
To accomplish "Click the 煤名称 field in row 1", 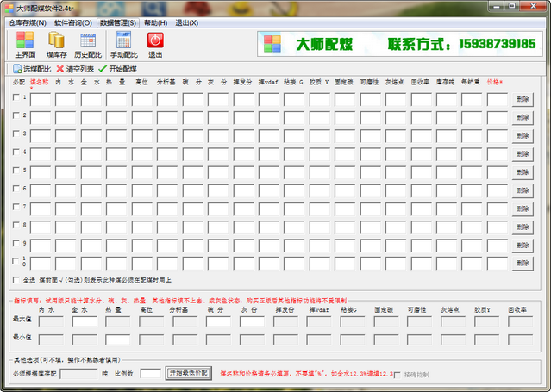I will click(x=41, y=99).
